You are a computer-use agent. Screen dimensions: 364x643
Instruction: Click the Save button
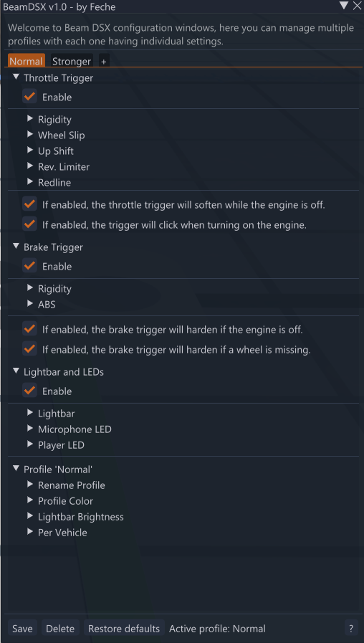[22, 628]
